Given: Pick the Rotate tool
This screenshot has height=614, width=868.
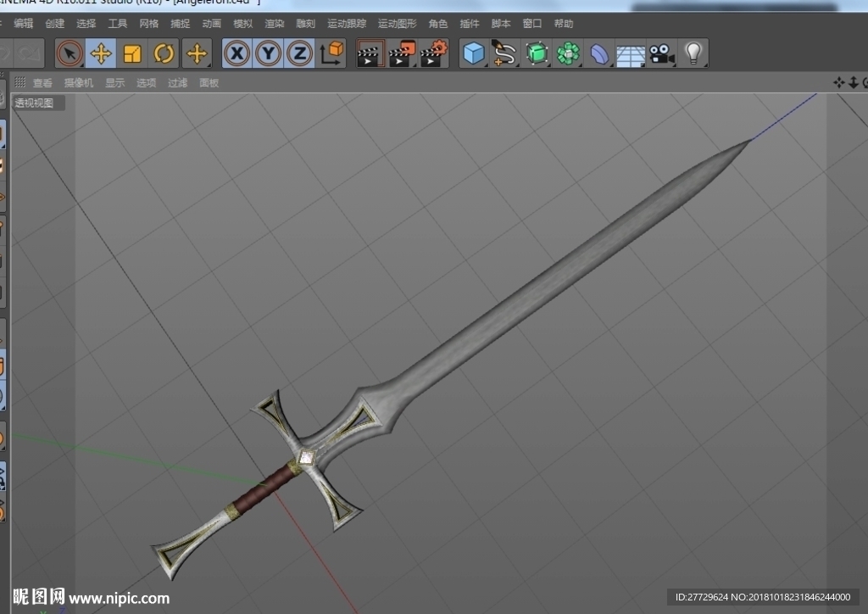Looking at the screenshot, I should point(164,53).
